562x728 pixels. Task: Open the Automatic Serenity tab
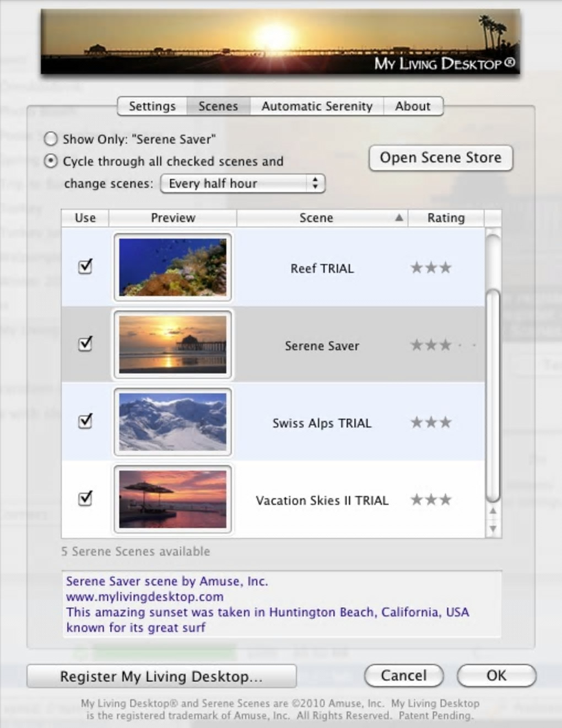point(317,106)
